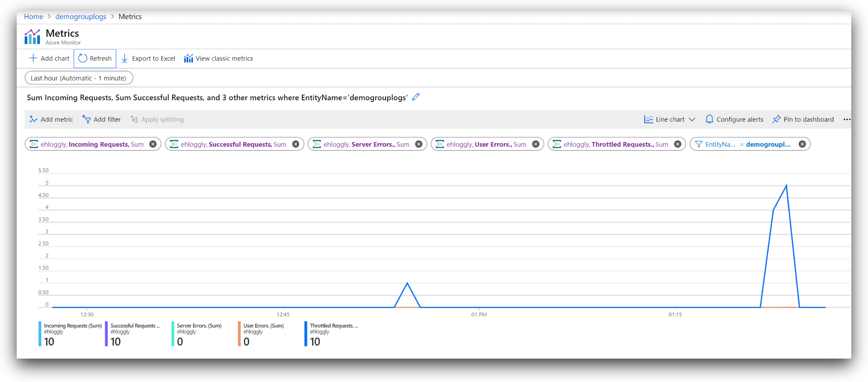Open the Last hour time range picker
Image resolution: width=868 pixels, height=382 pixels.
click(x=79, y=78)
